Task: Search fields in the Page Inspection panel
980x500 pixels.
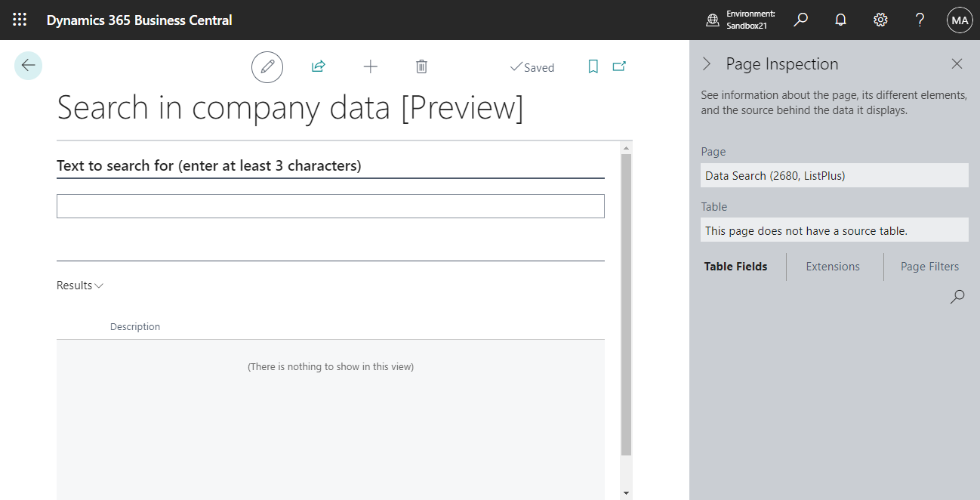Action: coord(957,296)
